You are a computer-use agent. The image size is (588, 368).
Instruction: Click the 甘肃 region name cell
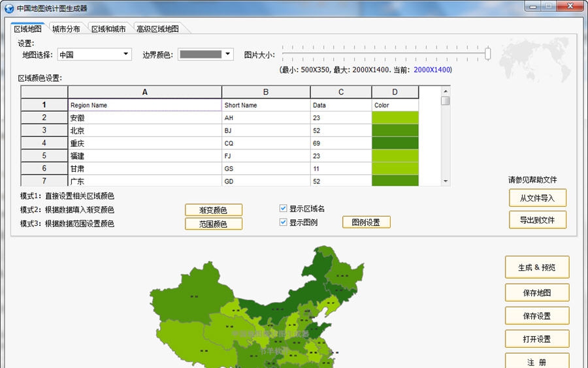tap(145, 168)
